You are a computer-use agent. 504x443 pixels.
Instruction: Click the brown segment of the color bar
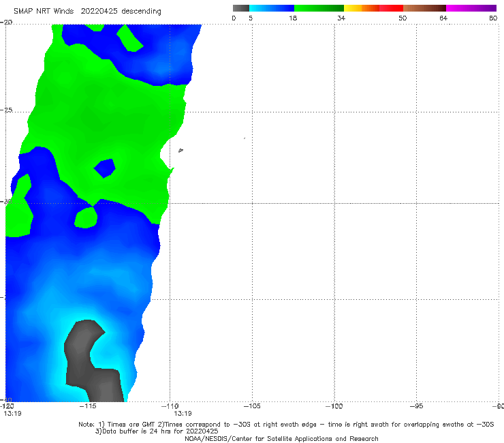coord(424,8)
